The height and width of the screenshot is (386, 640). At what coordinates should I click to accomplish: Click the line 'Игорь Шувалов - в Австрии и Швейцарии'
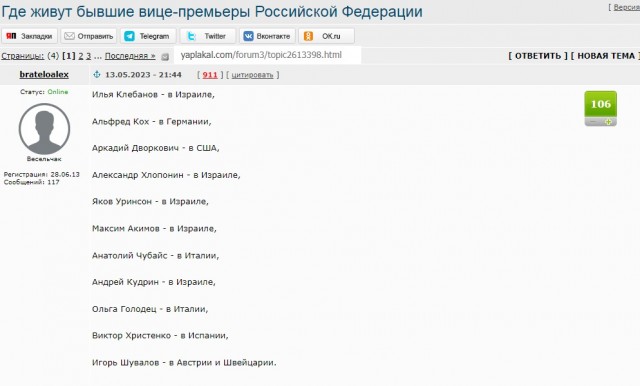(184, 362)
